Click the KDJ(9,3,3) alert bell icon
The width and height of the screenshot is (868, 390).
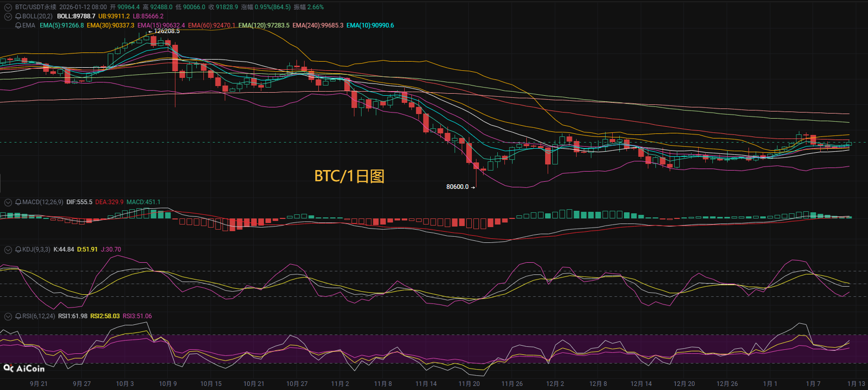coord(19,249)
